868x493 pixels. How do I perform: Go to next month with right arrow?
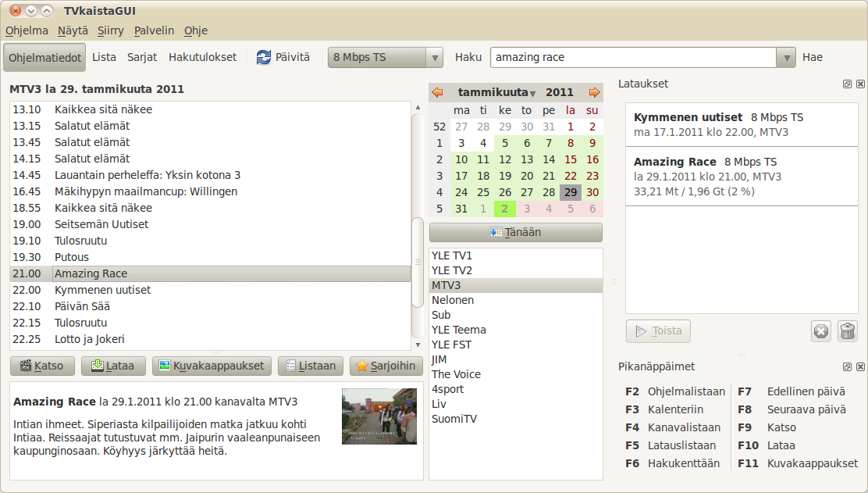coord(595,92)
